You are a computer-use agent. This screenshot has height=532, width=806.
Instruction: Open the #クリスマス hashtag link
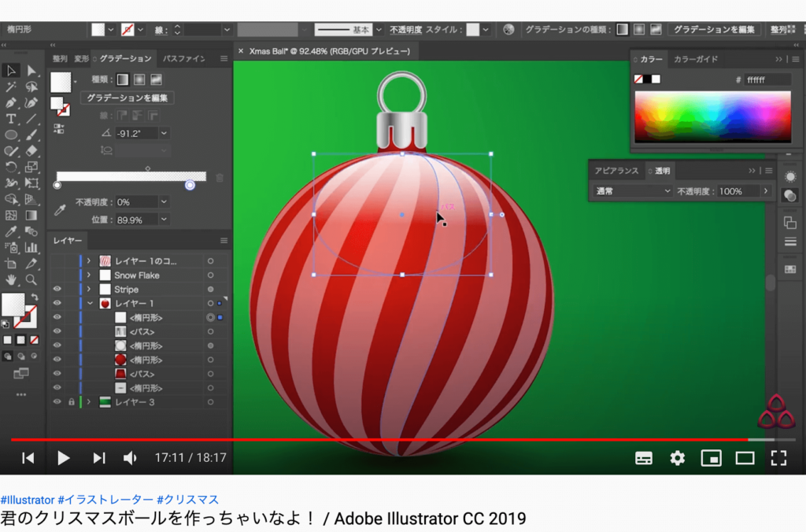[189, 499]
